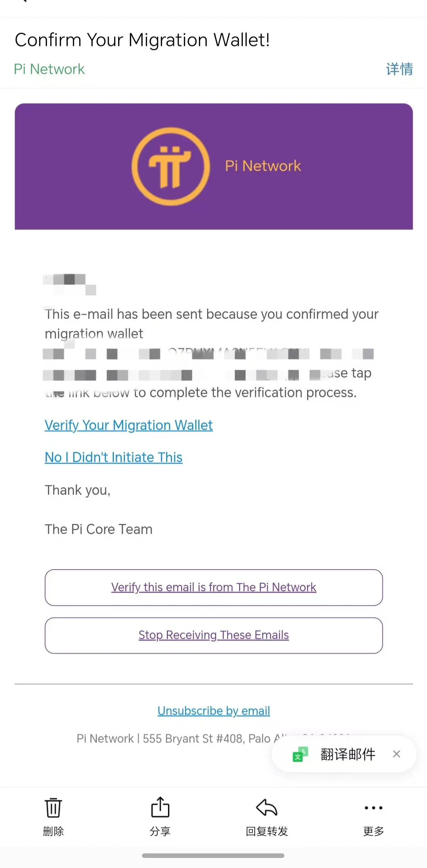427x868 pixels.
Task: Tap the reply and forward arrow icon
Action: point(267,807)
